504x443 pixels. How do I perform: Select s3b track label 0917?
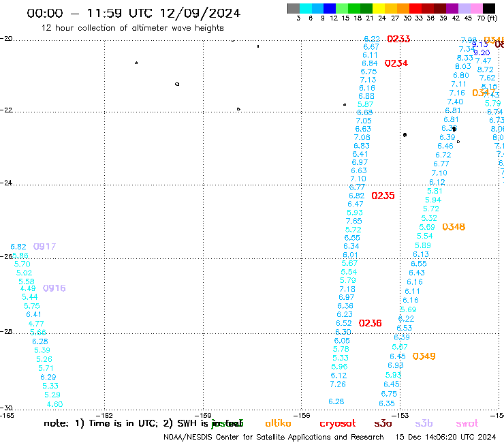pos(45,247)
